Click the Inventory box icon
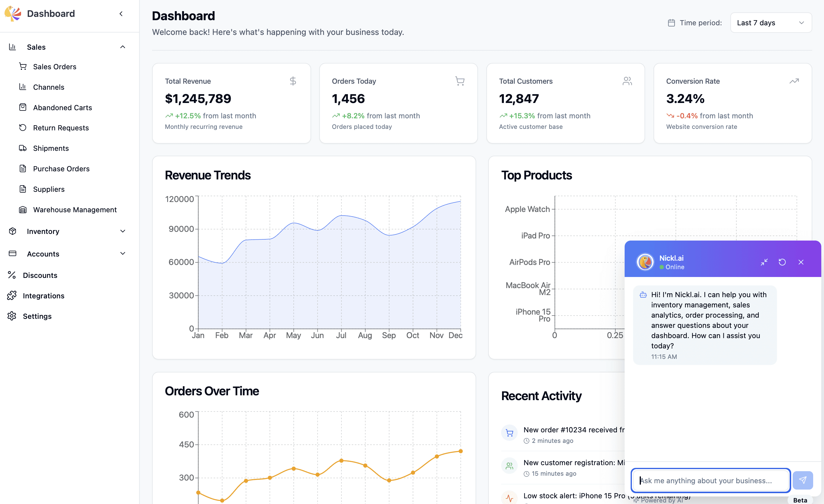This screenshot has width=824, height=504. [12, 231]
